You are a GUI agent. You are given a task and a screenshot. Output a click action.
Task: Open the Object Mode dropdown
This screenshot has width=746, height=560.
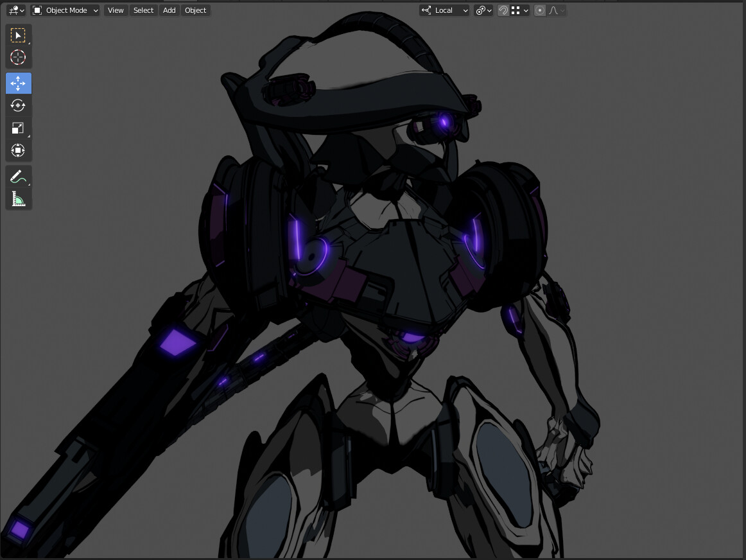[64, 10]
